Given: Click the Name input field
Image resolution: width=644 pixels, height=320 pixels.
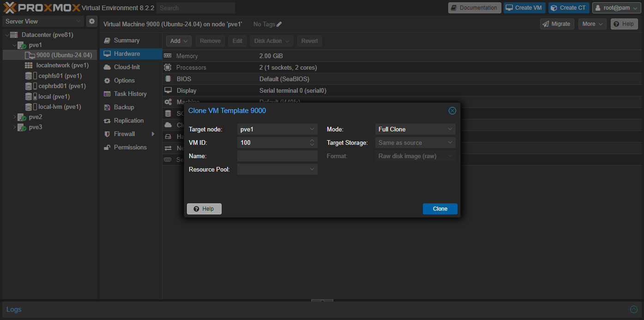Looking at the screenshot, I should tap(277, 156).
